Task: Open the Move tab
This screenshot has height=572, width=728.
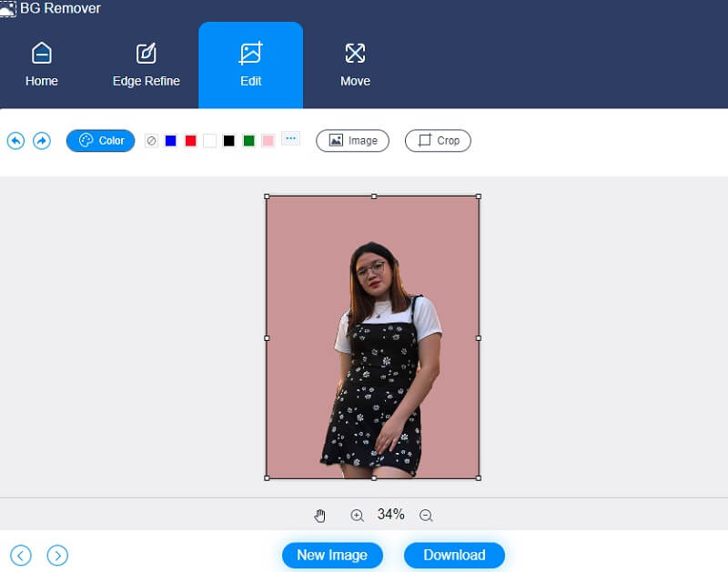Action: [x=355, y=62]
